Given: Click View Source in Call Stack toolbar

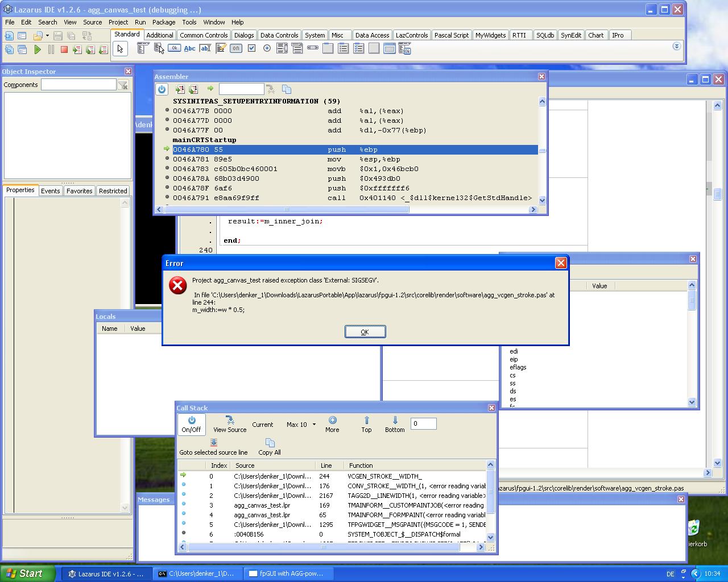Looking at the screenshot, I should [230, 424].
